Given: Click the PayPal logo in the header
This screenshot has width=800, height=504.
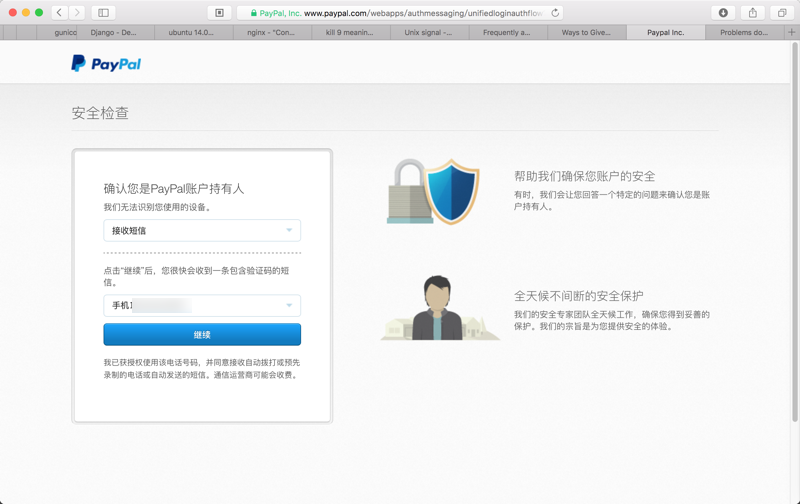Looking at the screenshot, I should pos(106,63).
